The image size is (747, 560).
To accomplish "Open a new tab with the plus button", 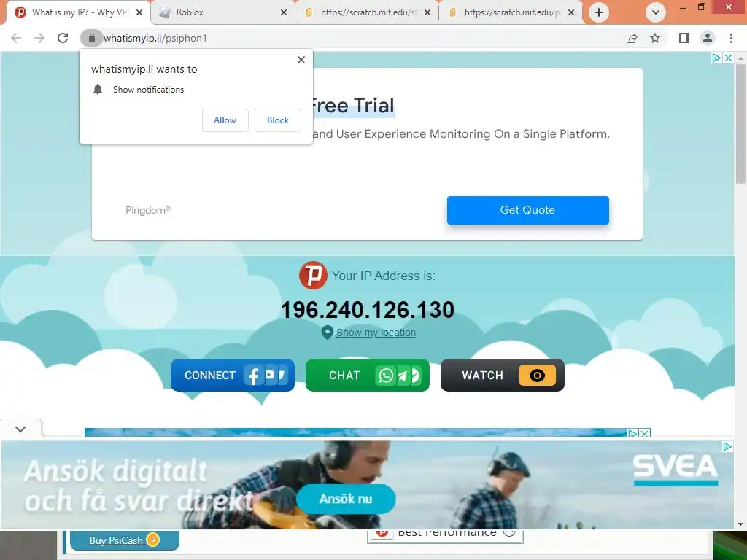I will click(599, 12).
